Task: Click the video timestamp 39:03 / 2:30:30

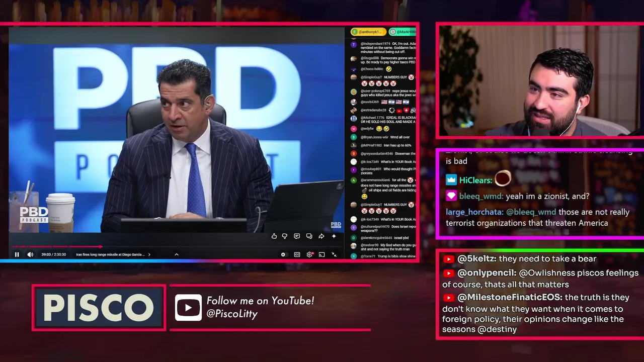Action: (x=53, y=254)
